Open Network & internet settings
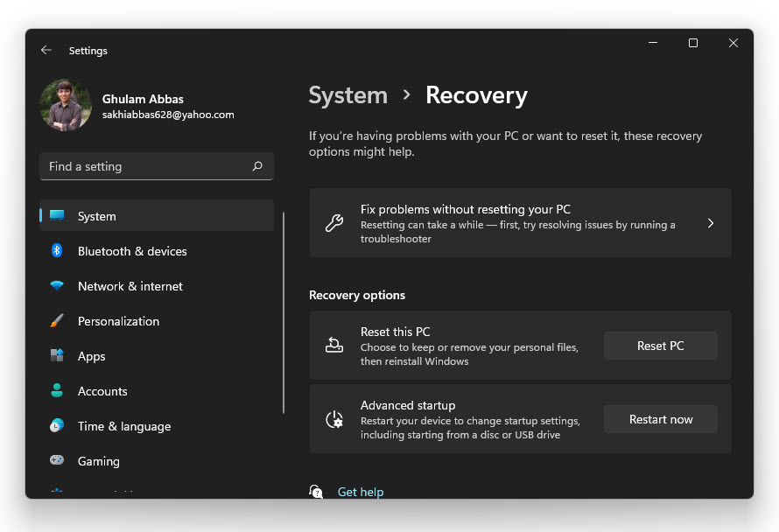 tap(157, 286)
